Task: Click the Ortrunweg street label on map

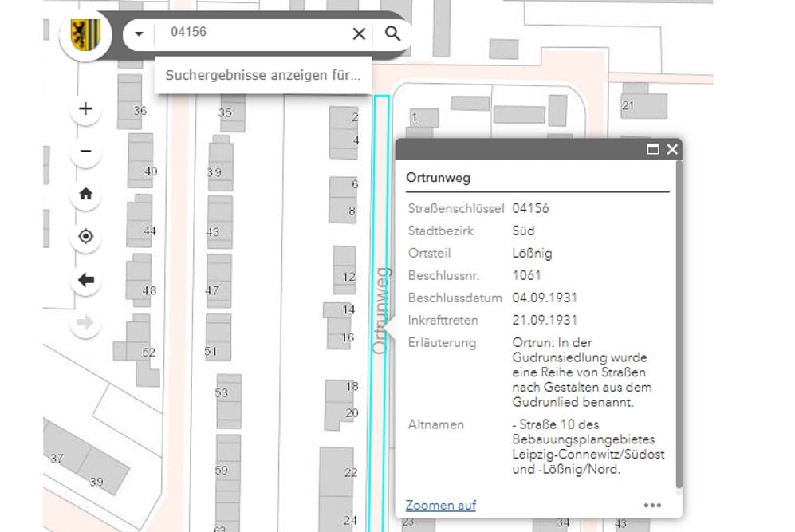Action: pyautogui.click(x=380, y=311)
